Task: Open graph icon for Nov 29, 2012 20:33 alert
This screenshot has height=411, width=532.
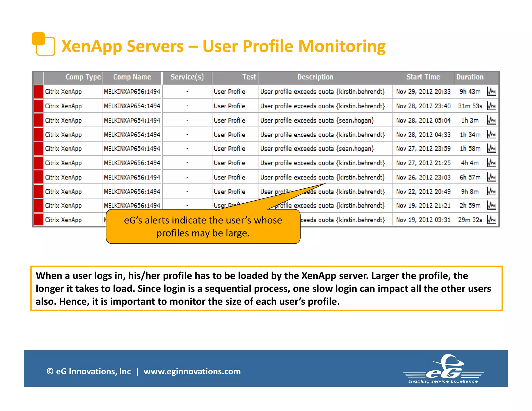Action: tap(491, 92)
